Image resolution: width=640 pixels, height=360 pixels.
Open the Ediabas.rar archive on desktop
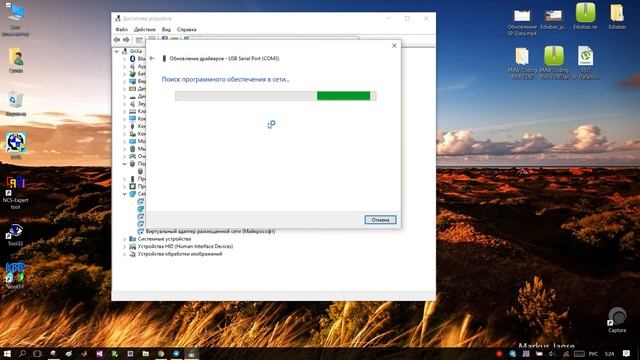coord(585,17)
